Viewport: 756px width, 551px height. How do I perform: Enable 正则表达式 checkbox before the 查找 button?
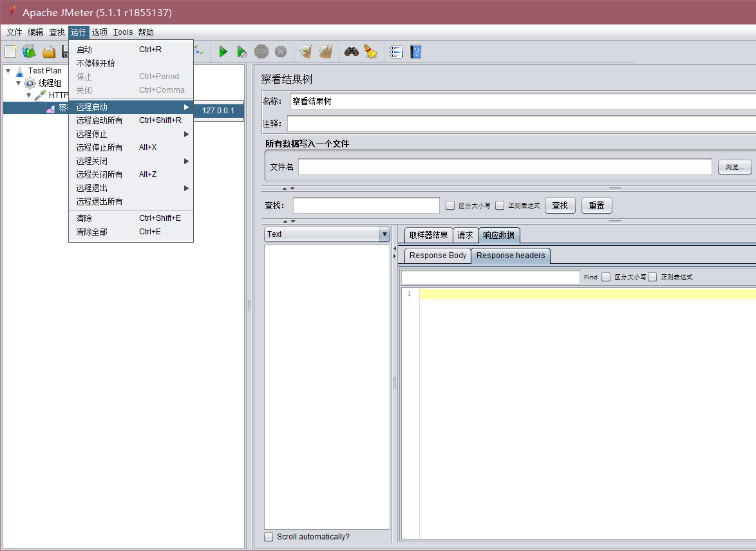pos(500,205)
